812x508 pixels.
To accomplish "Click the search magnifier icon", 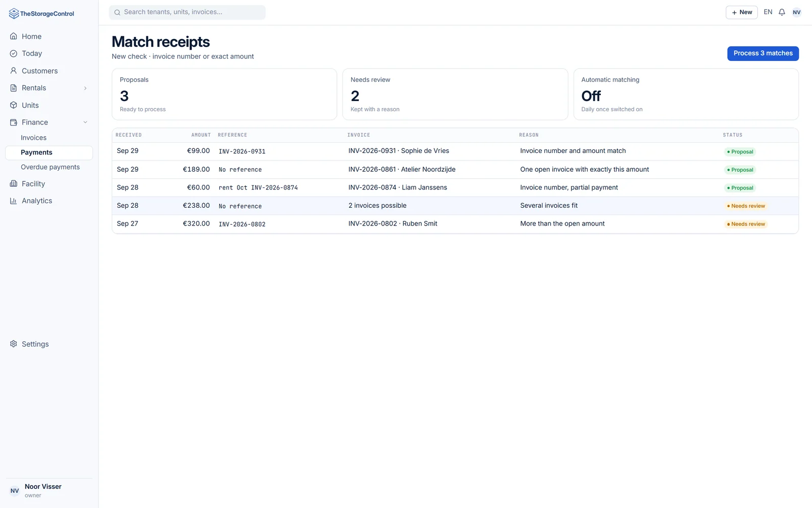I will coord(117,12).
